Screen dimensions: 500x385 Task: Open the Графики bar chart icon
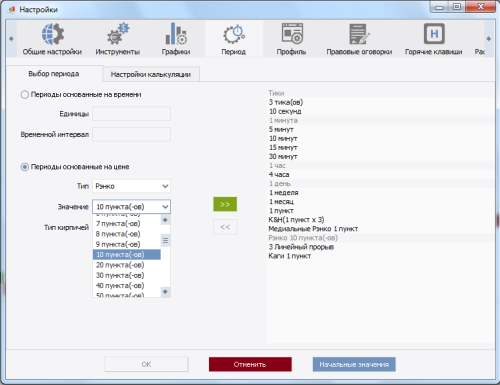[x=176, y=34]
